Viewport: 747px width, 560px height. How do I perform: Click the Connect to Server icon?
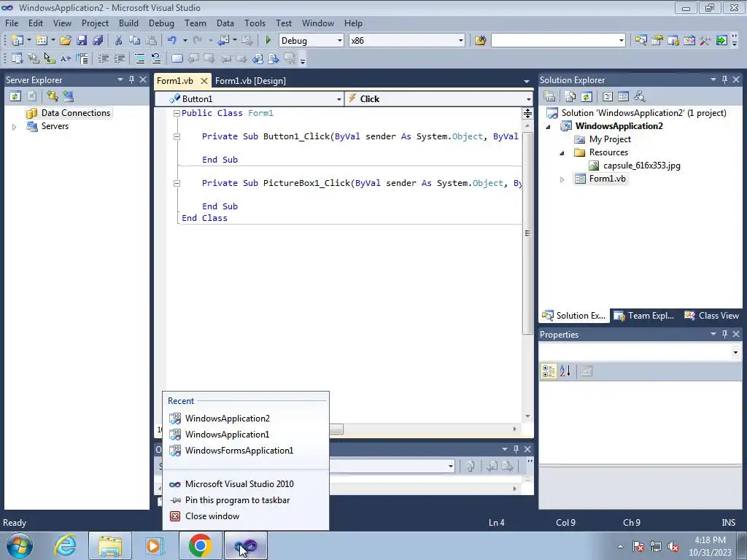click(x=68, y=97)
